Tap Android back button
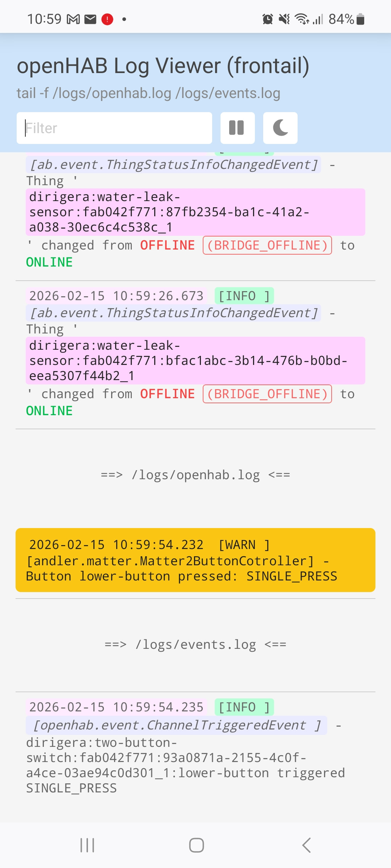This screenshot has width=391, height=868. pos(306,845)
